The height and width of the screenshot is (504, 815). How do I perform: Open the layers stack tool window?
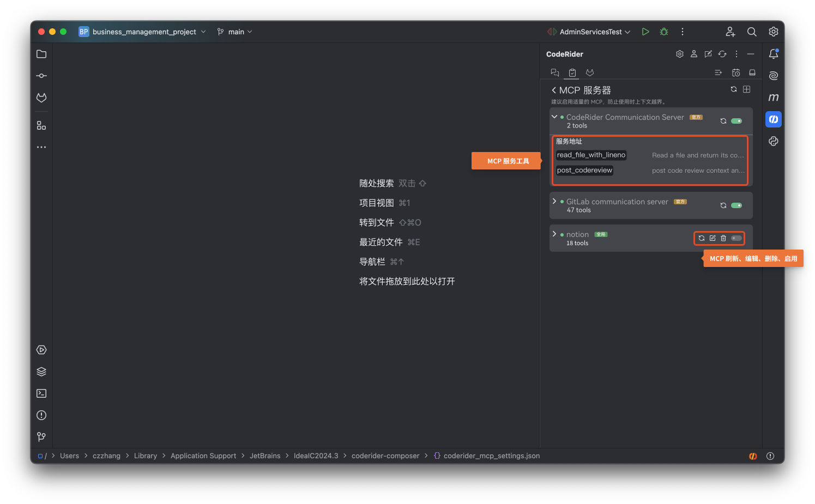[41, 372]
